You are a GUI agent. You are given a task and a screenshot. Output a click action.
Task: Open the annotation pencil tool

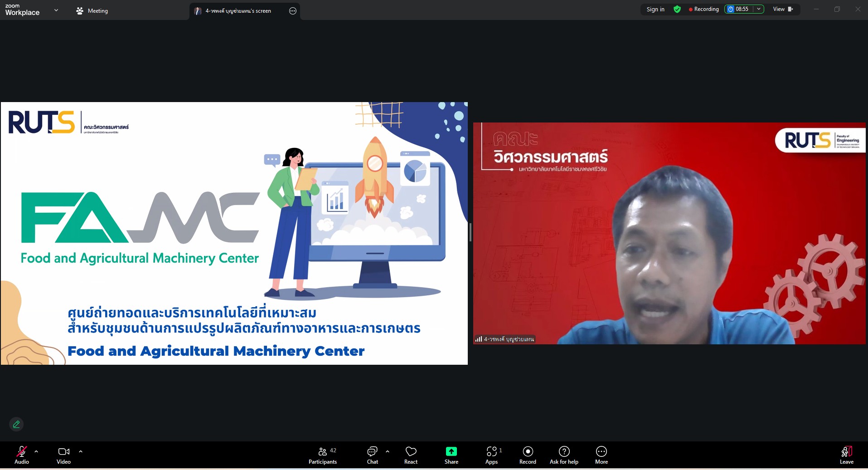[16, 424]
